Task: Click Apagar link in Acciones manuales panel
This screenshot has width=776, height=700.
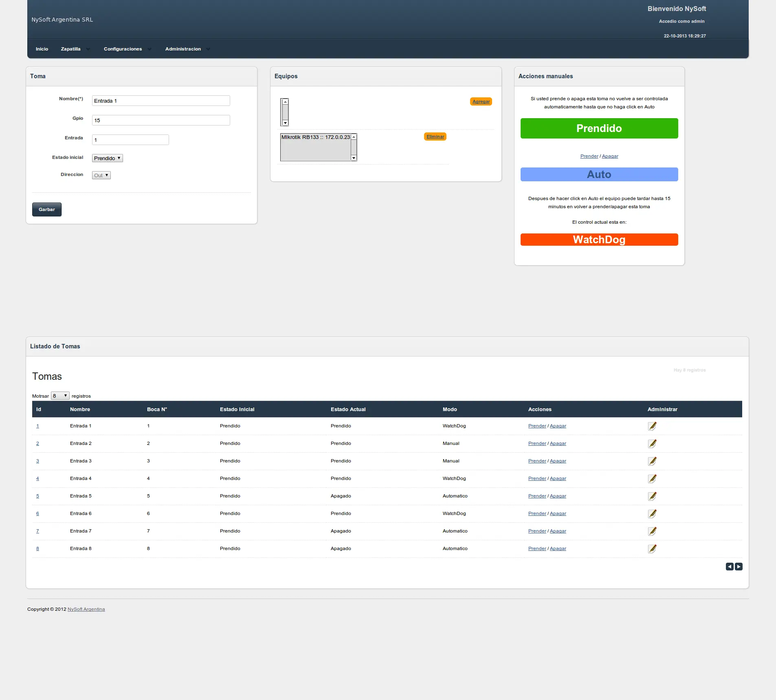Action: (x=610, y=156)
